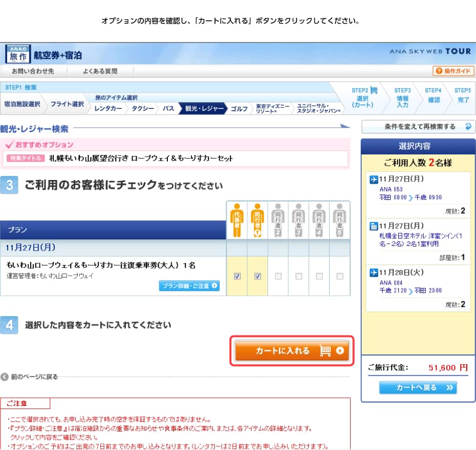Click the 11月28日 return flight airplane icon
The width and height of the screenshot is (476, 450).
point(374,273)
